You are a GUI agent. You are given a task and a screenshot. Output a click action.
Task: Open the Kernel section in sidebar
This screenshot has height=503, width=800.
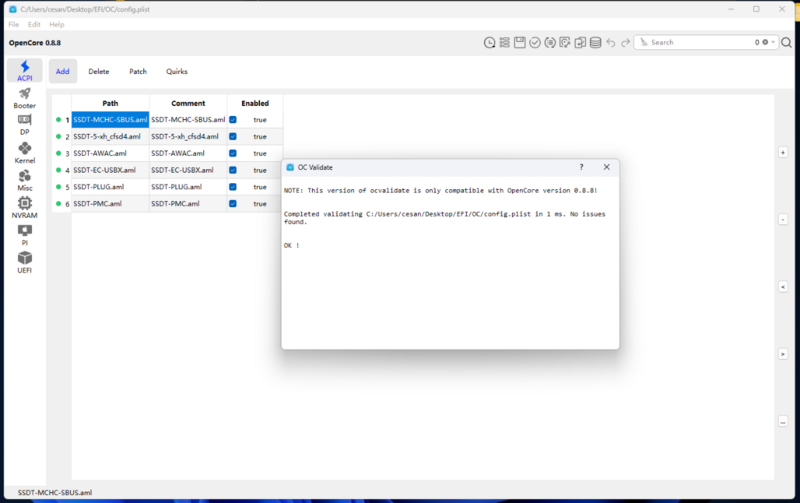[x=24, y=153]
